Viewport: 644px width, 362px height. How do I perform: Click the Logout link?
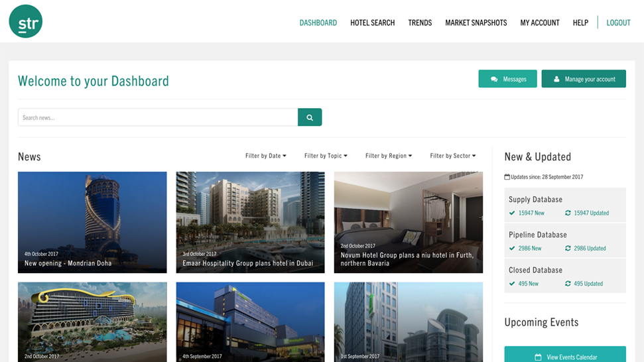618,23
